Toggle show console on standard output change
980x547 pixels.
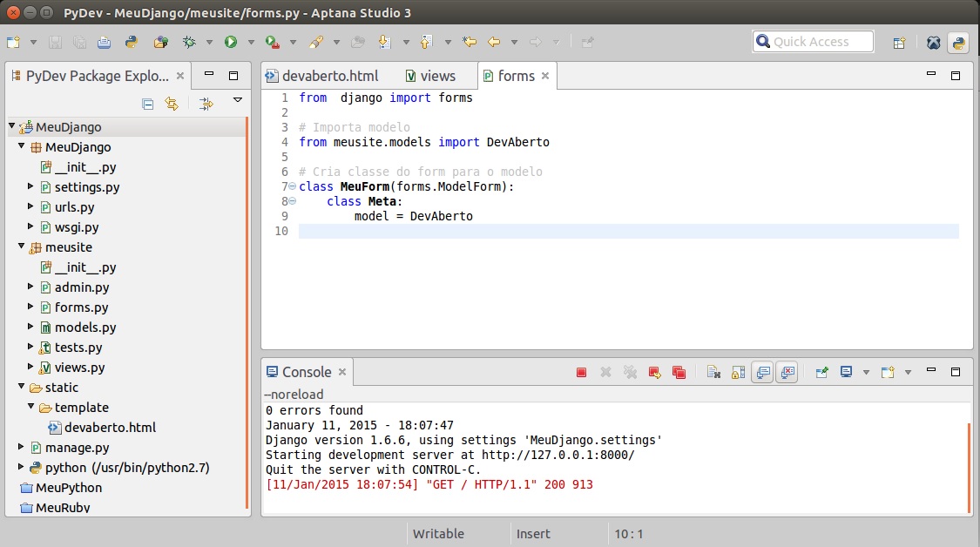762,373
